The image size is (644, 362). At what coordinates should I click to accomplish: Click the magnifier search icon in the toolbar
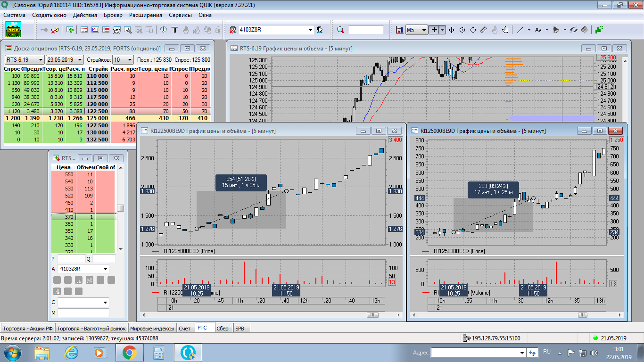coord(340,30)
